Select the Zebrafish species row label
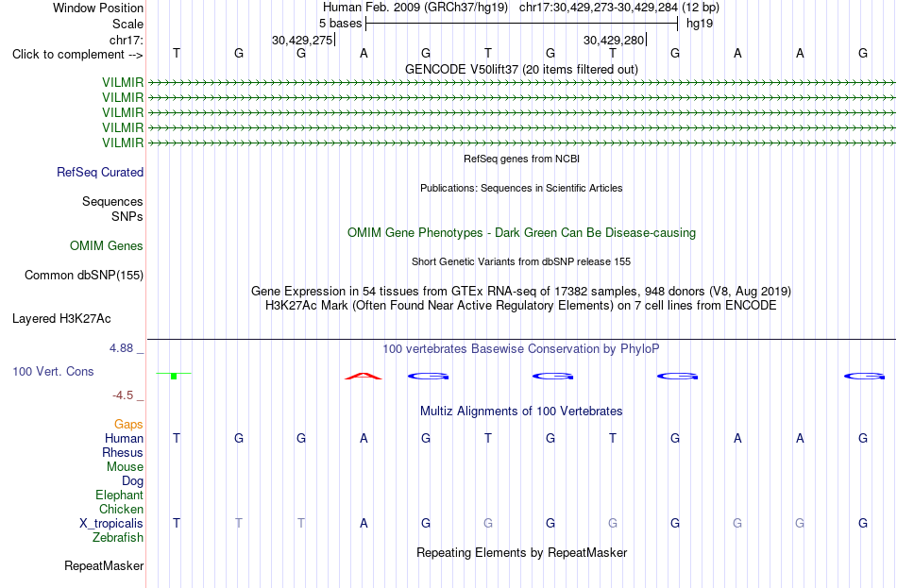 118,538
